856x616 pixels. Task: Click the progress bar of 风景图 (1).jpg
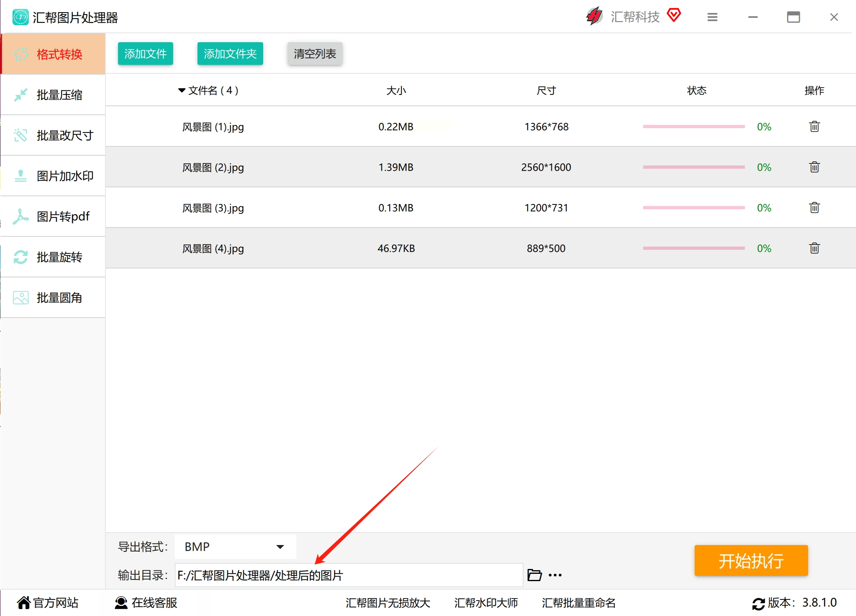tap(693, 127)
